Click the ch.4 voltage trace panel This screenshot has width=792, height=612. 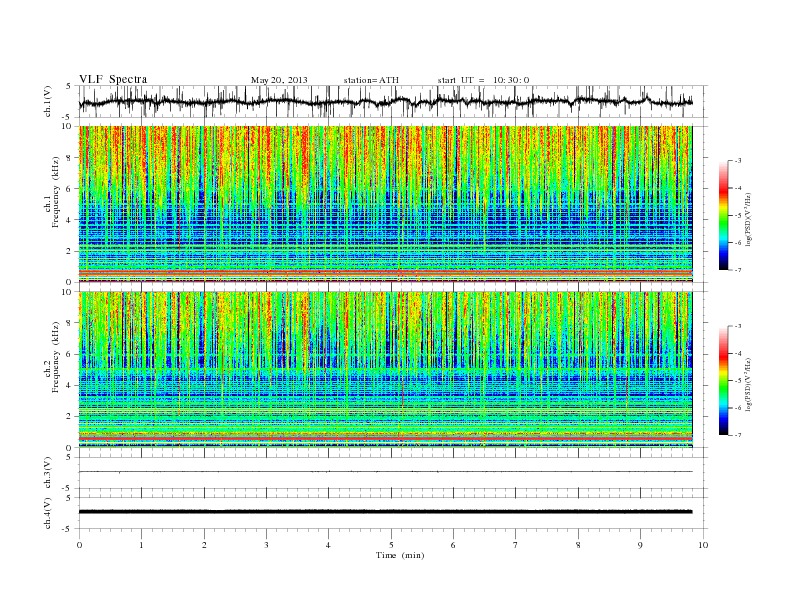(393, 513)
